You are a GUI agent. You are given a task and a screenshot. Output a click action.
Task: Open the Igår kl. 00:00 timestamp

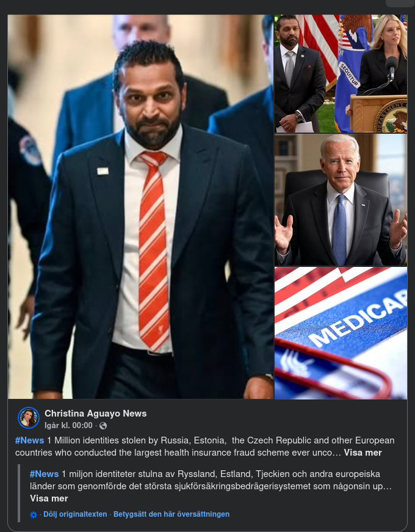(68, 426)
